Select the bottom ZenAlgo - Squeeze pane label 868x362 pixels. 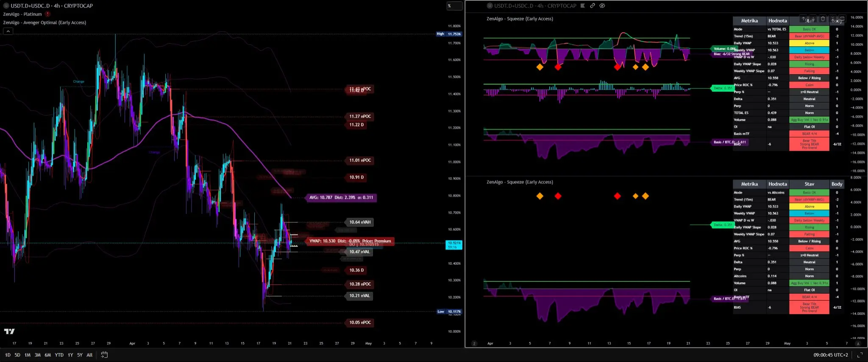tap(520, 182)
